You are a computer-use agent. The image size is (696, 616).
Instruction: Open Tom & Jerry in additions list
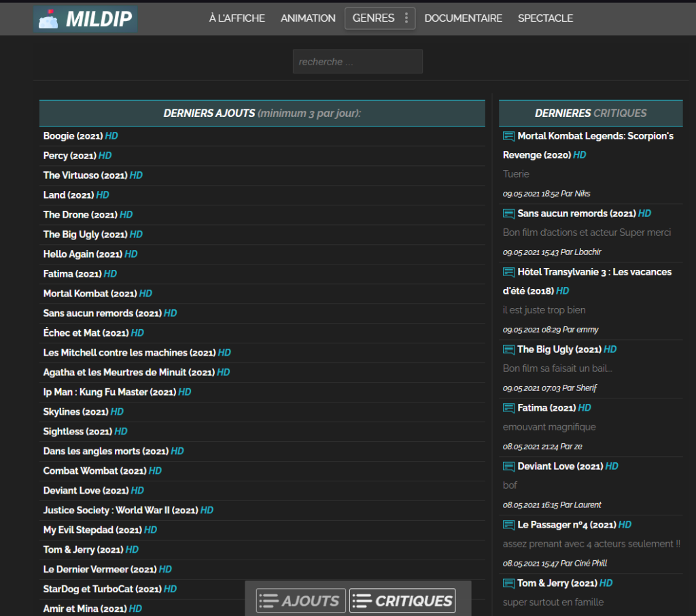coord(90,549)
